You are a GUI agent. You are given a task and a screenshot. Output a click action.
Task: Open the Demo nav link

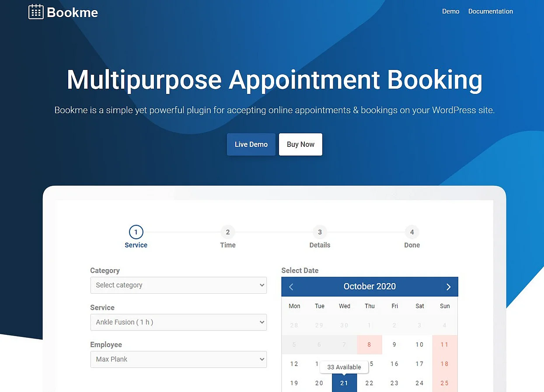450,11
